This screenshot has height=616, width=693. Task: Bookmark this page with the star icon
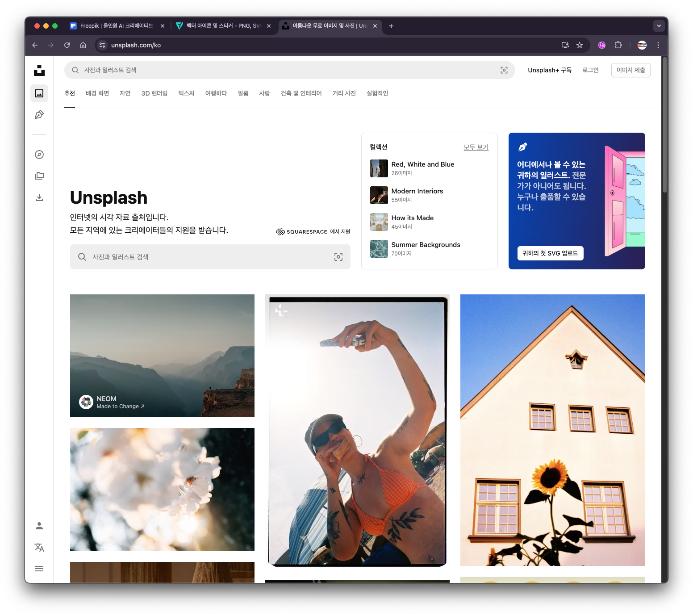point(580,45)
